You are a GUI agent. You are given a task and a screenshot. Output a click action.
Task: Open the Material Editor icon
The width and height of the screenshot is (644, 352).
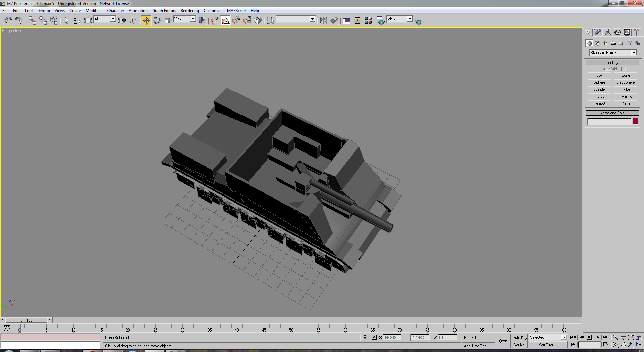(368, 21)
